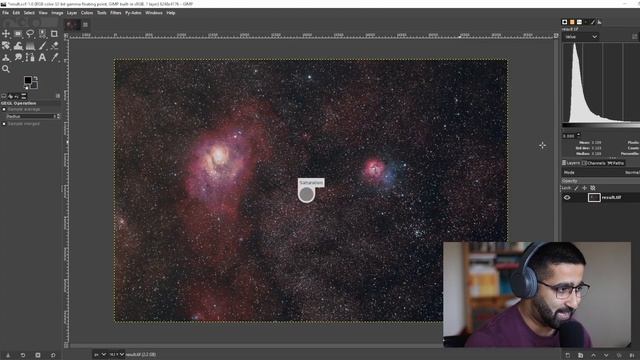Click the foreground color swatch

28,80
